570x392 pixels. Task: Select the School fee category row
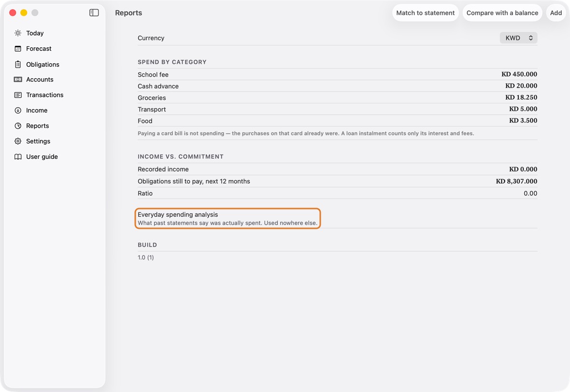click(x=337, y=74)
